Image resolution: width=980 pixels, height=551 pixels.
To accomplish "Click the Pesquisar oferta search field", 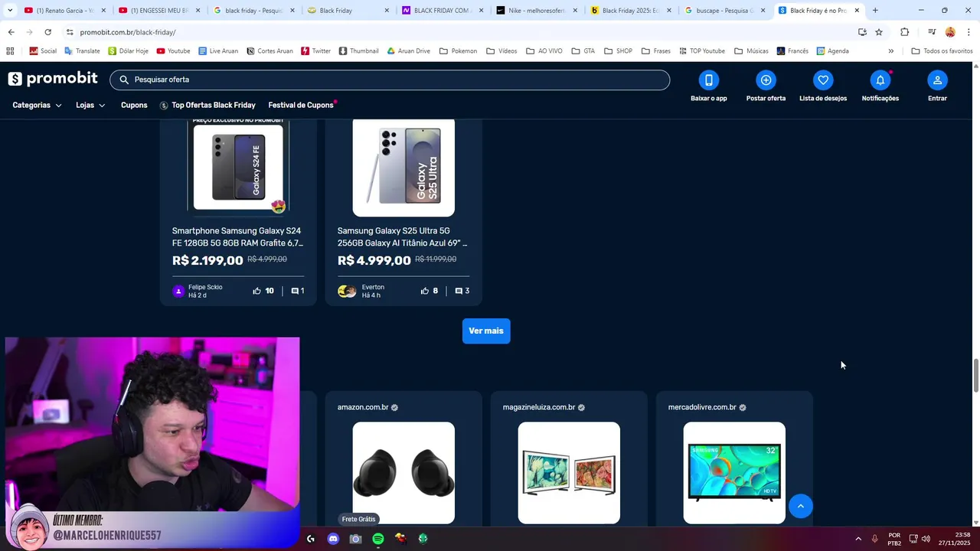I will point(390,80).
